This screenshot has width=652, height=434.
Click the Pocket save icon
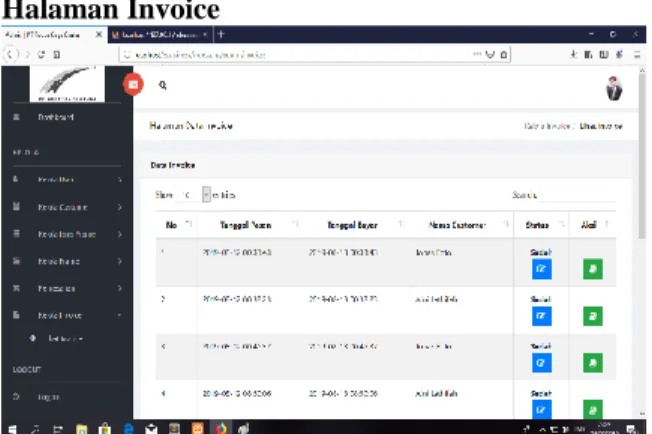click(x=490, y=54)
